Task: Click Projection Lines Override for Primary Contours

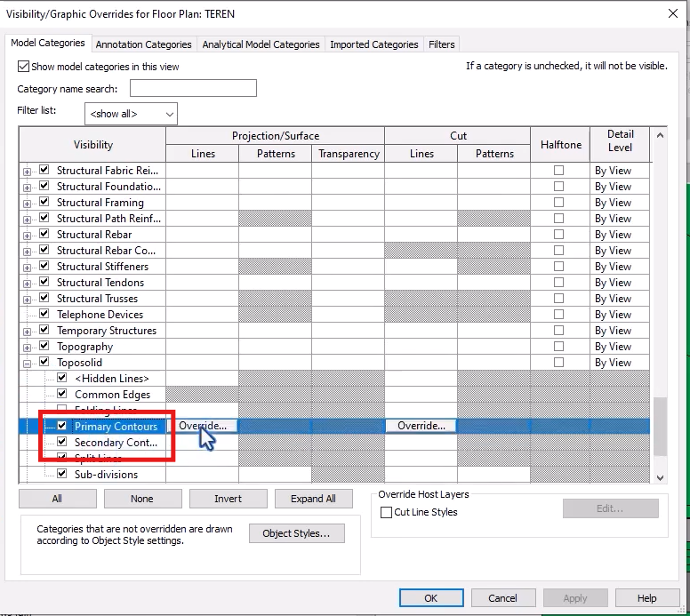Action: (x=203, y=426)
